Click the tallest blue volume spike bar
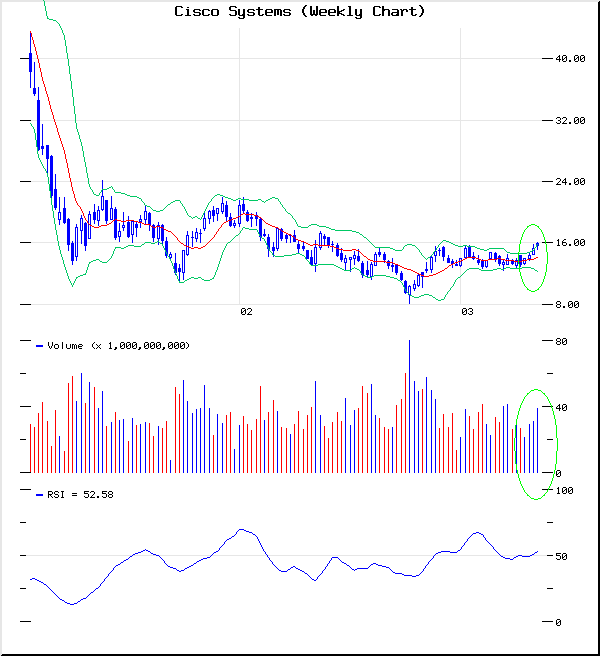This screenshot has height=656, width=600. point(409,406)
